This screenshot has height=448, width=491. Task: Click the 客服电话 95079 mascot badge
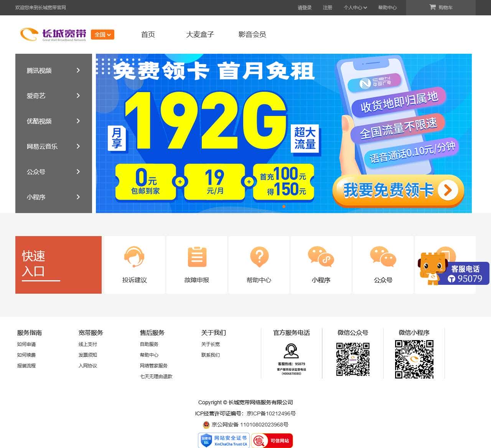coord(453,269)
